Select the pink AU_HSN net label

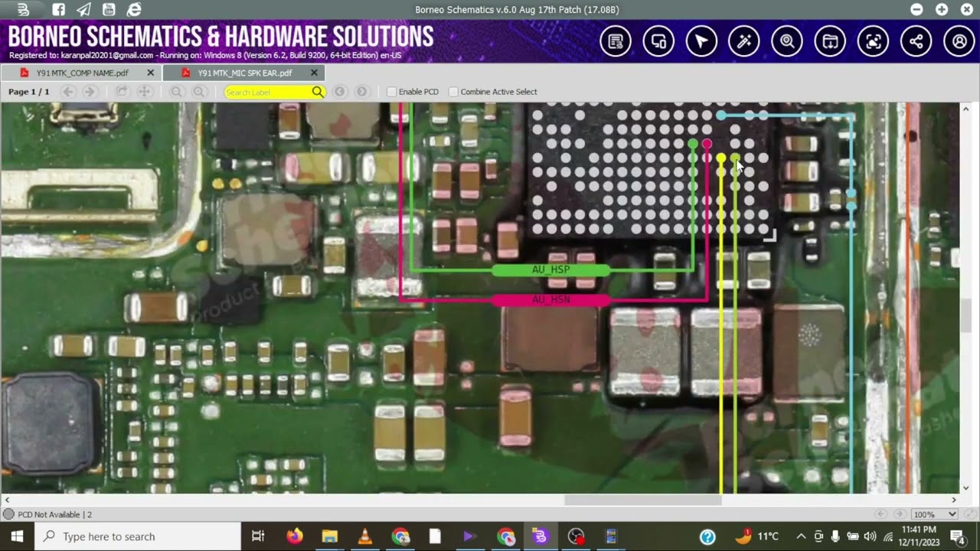(551, 300)
